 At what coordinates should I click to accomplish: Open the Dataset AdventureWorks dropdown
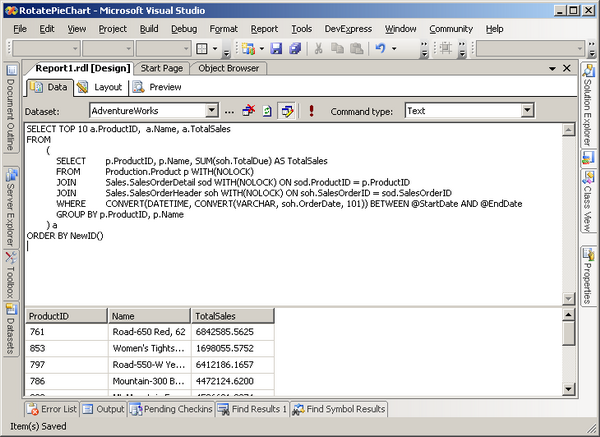pyautogui.click(x=211, y=111)
